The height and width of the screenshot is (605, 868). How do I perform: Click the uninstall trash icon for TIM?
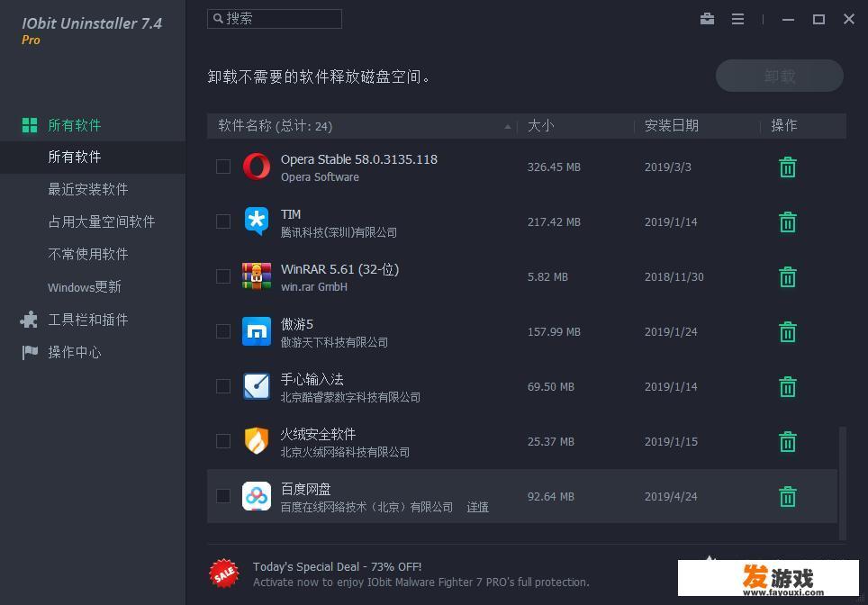click(x=787, y=222)
